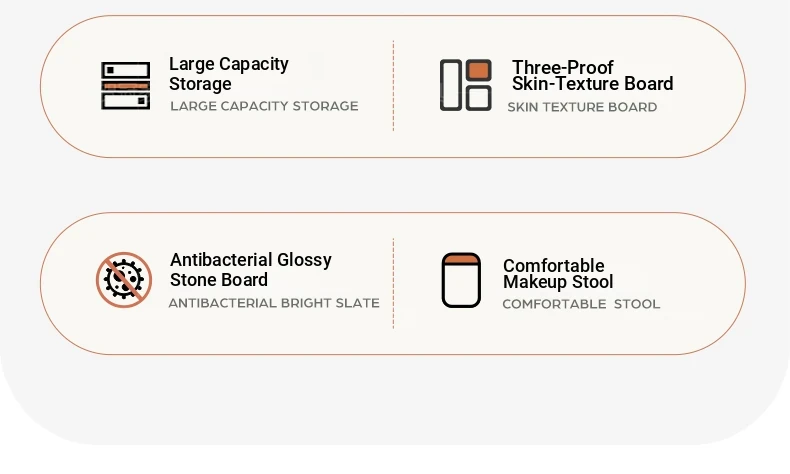Screen dimensions: 790x474
Task: Click the skin-texture board panels icon
Action: click(x=466, y=85)
